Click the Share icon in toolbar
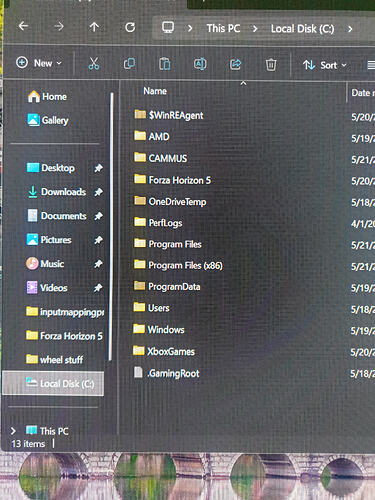 [235, 64]
